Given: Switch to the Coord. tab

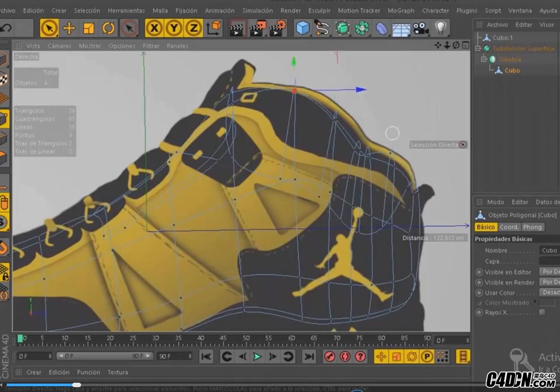Looking at the screenshot, I should click(x=509, y=227).
